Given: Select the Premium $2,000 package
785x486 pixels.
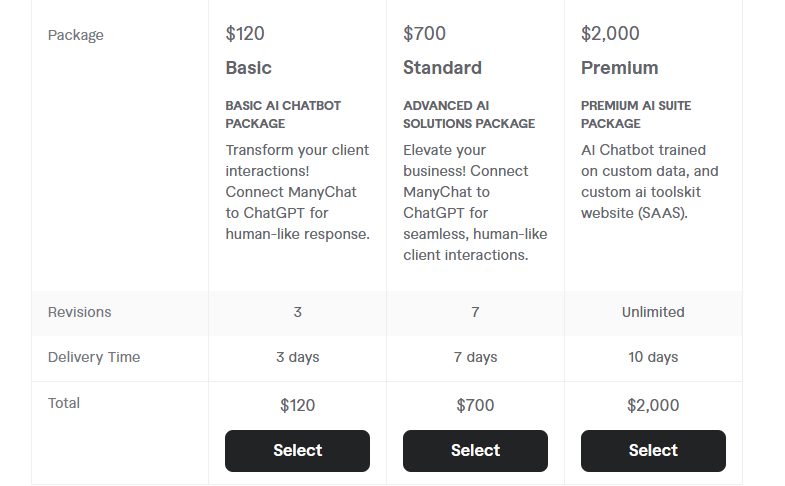Looking at the screenshot, I should click(x=653, y=450).
